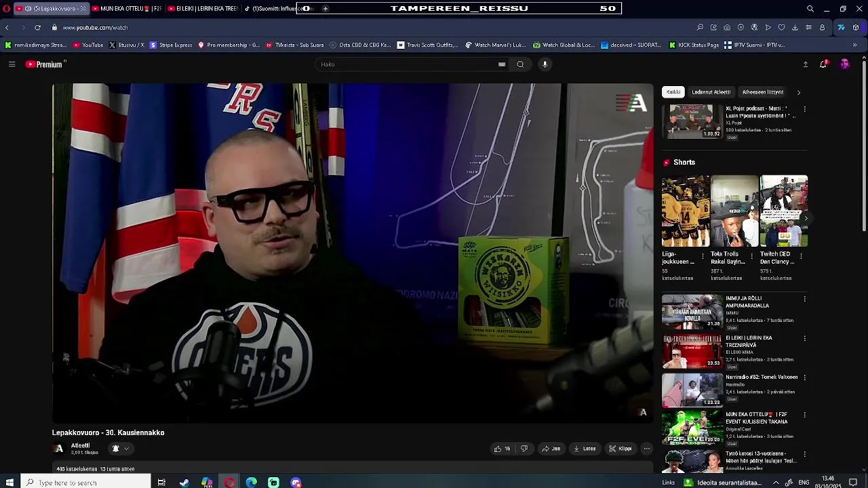Switch to EI LEIKI browser tab
This screenshot has height=488, width=868.
tap(203, 9)
